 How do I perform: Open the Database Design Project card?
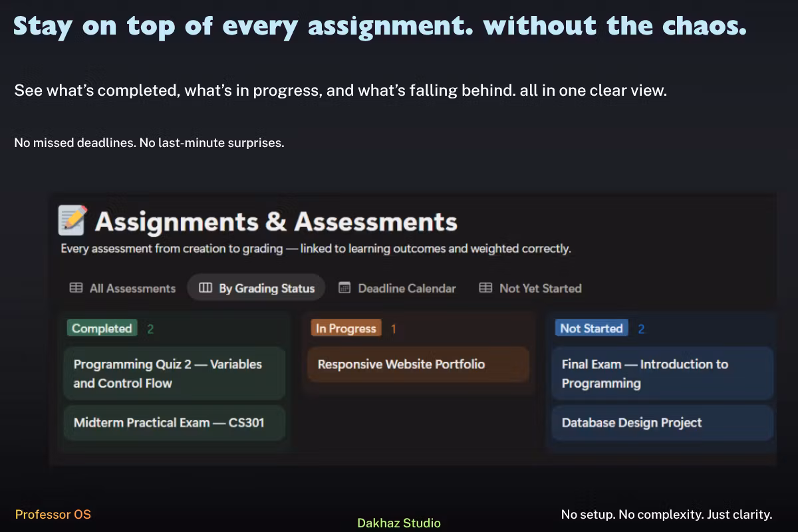[x=662, y=423]
